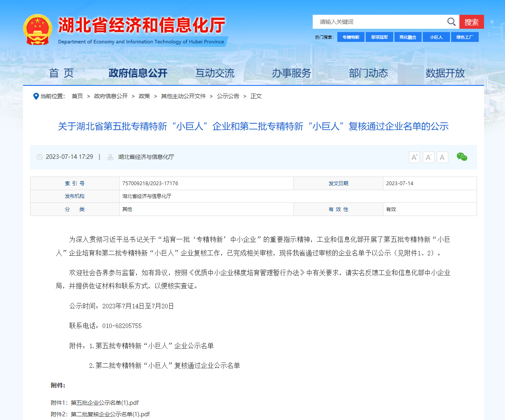Viewport: 505px width, 420px height.
Task: Click the red 搜索 search button
Action: pos(471,22)
